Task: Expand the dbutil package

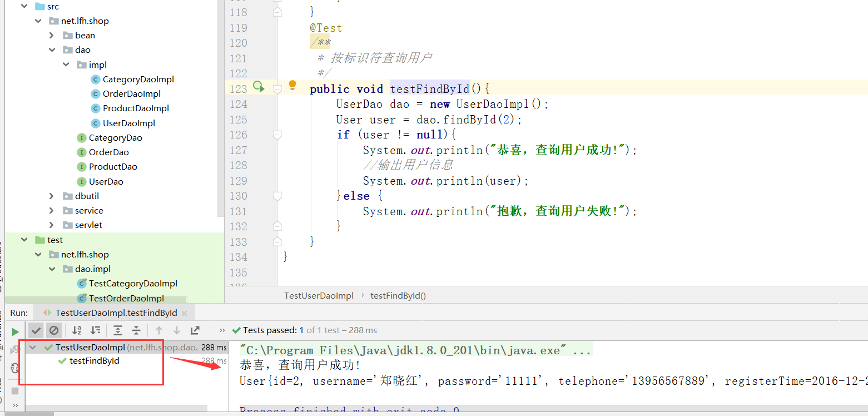Action: click(x=52, y=196)
